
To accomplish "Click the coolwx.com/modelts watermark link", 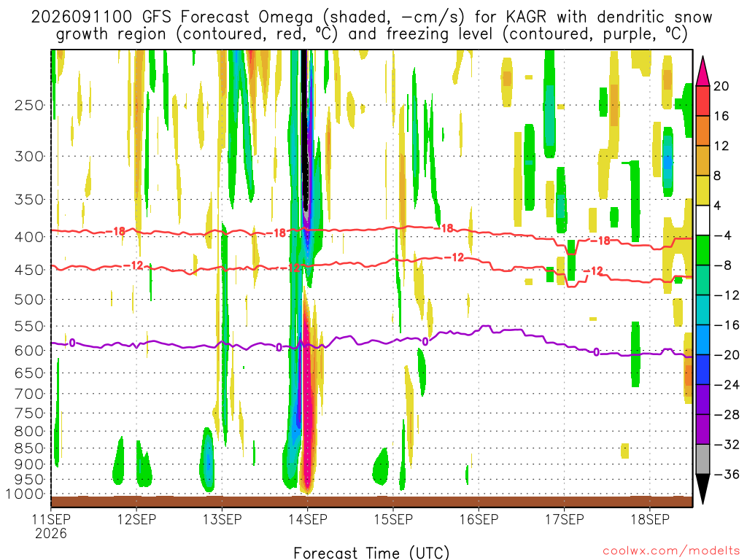I will [x=671, y=551].
